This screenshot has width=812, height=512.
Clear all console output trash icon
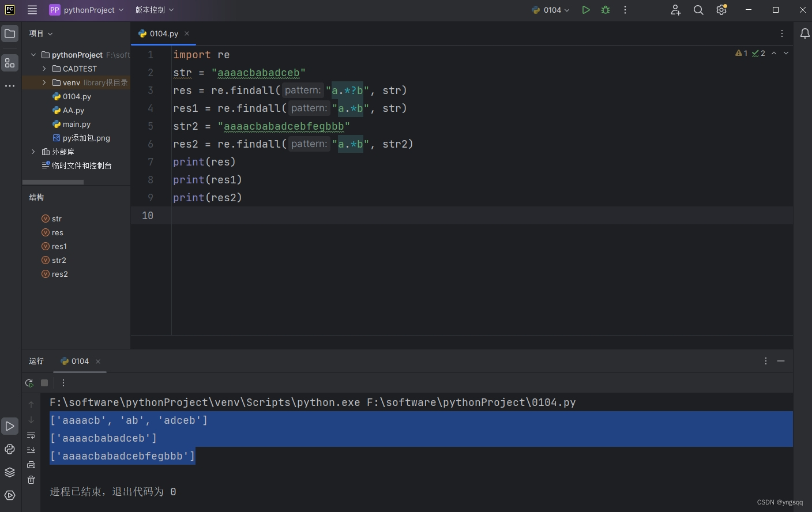31,480
